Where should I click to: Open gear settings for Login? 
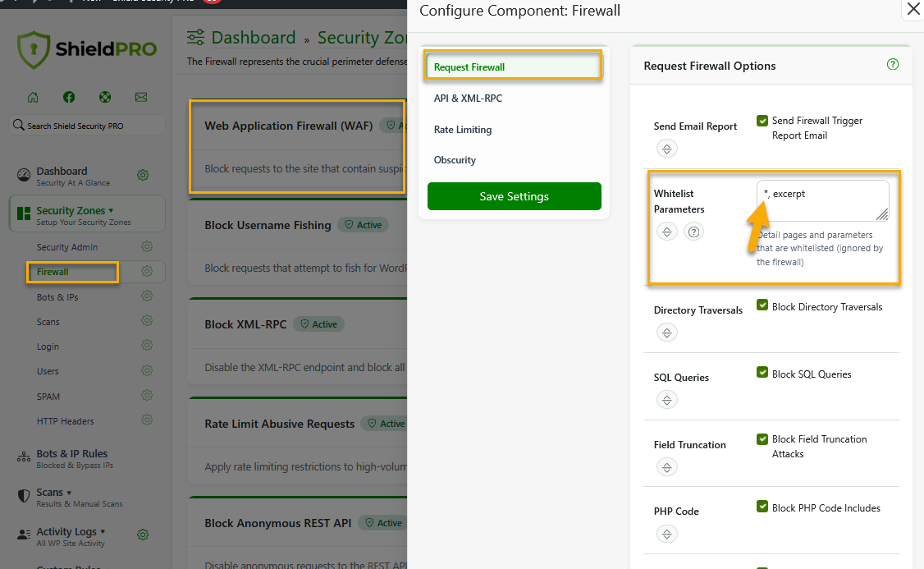click(147, 346)
